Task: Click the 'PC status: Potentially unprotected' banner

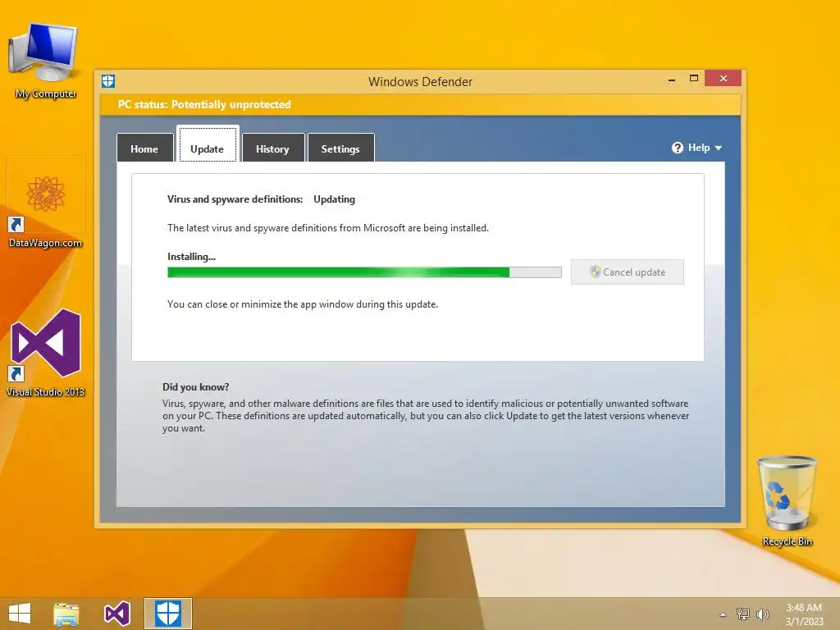Action: tap(420, 104)
